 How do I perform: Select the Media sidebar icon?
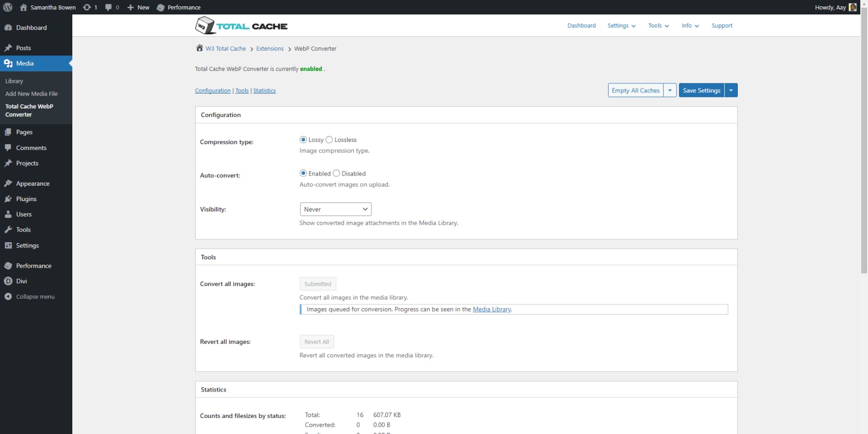[x=9, y=63]
